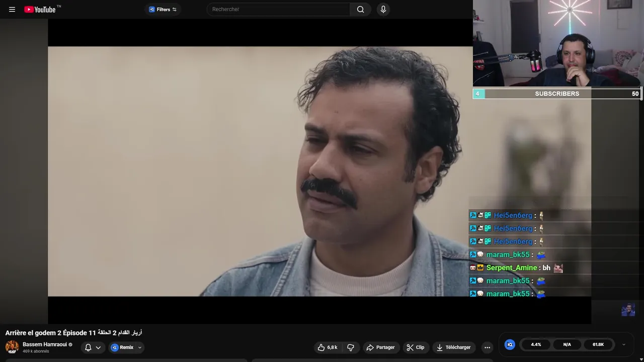The image size is (644, 362).
Task: Expand the vidIQ stats chevron
Action: (x=624, y=344)
